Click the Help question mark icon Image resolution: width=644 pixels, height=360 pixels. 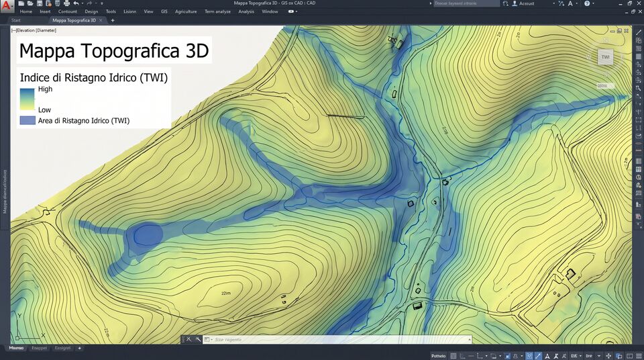tap(587, 3)
